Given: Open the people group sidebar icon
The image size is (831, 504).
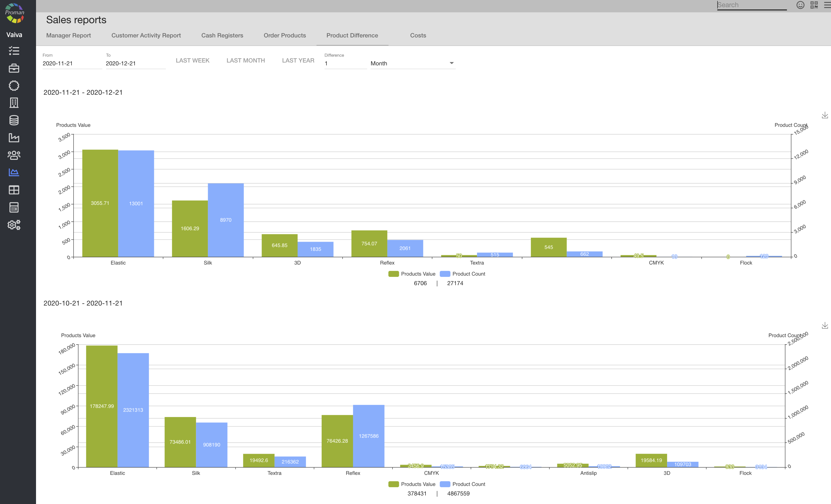Looking at the screenshot, I should click(x=14, y=155).
